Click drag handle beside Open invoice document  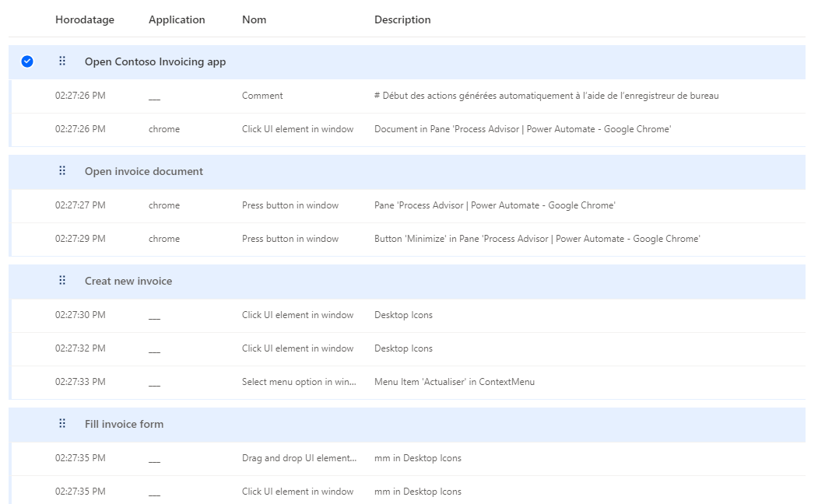point(62,171)
